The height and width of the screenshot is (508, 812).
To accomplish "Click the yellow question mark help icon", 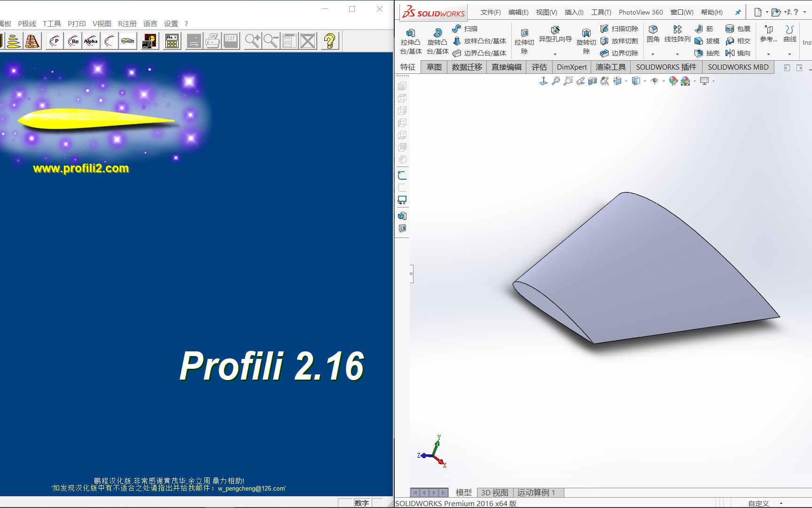I will 330,41.
